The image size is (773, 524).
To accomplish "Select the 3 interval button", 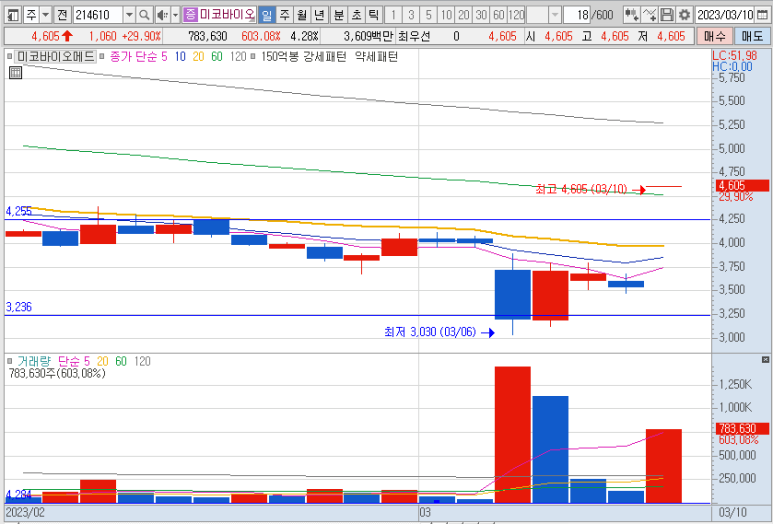I will [411, 15].
